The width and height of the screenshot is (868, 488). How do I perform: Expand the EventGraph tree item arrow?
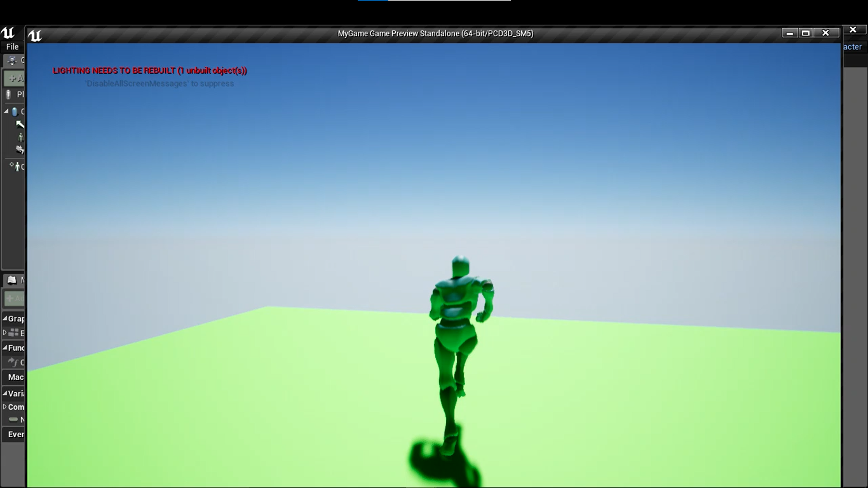tap(5, 333)
